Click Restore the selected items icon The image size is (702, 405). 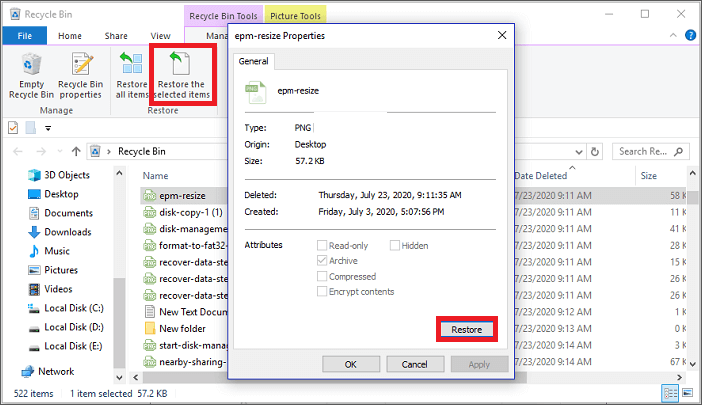(x=181, y=77)
